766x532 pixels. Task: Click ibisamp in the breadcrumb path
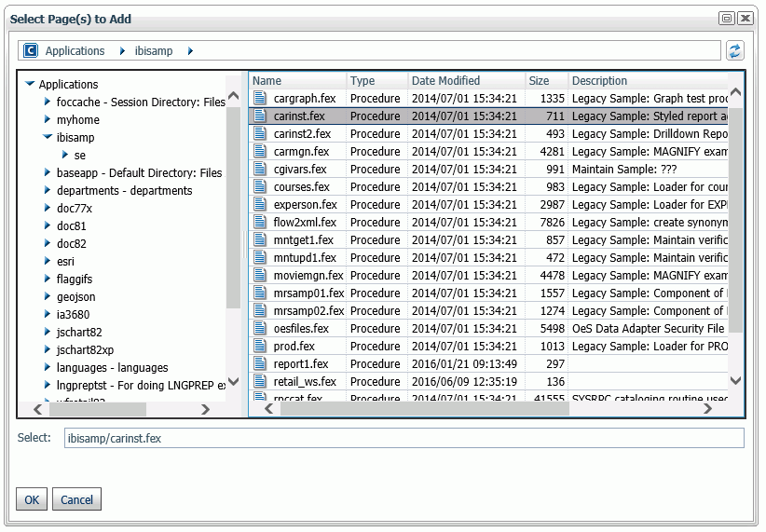pyautogui.click(x=154, y=51)
